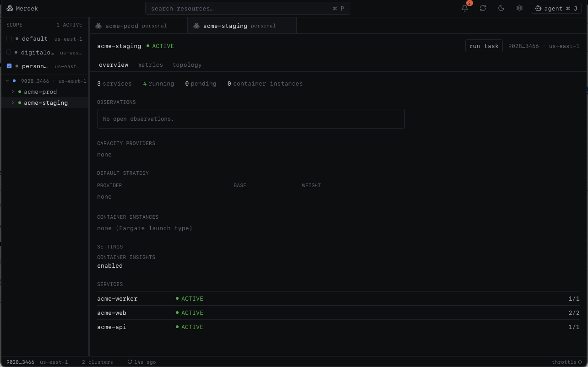Uncheck the person… scope checkbox
588x367 pixels.
point(9,66)
